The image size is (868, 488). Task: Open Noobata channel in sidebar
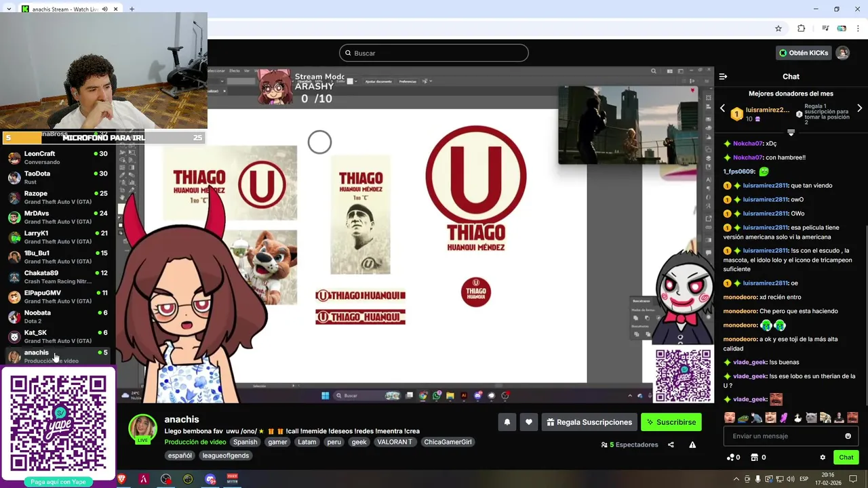(x=58, y=317)
